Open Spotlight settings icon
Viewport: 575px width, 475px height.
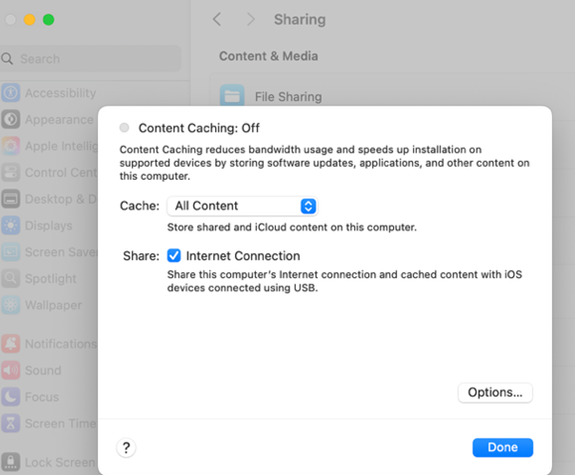11,278
